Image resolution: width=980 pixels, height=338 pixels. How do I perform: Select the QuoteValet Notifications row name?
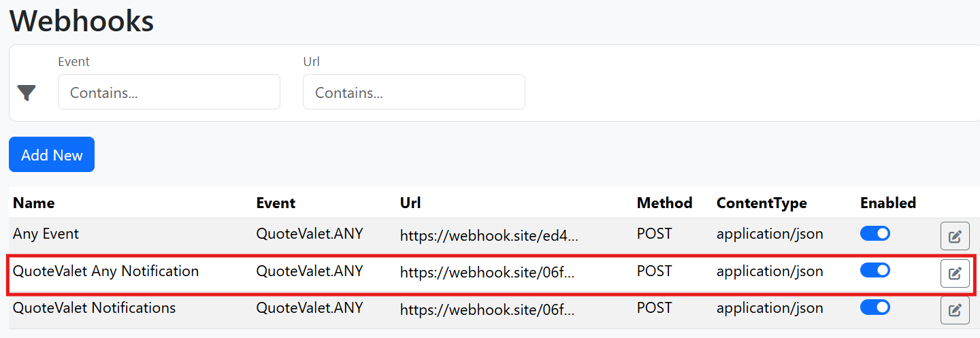95,308
